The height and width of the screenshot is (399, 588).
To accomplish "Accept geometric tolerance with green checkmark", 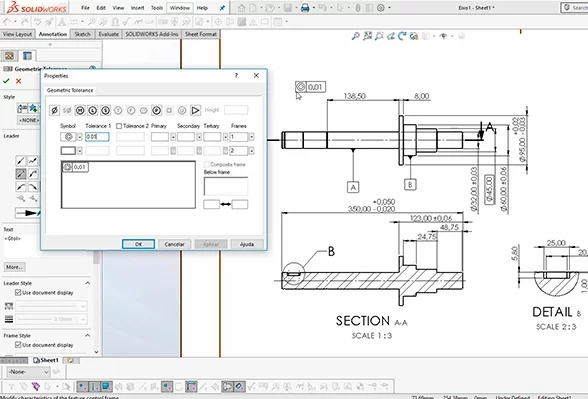I will [6, 81].
